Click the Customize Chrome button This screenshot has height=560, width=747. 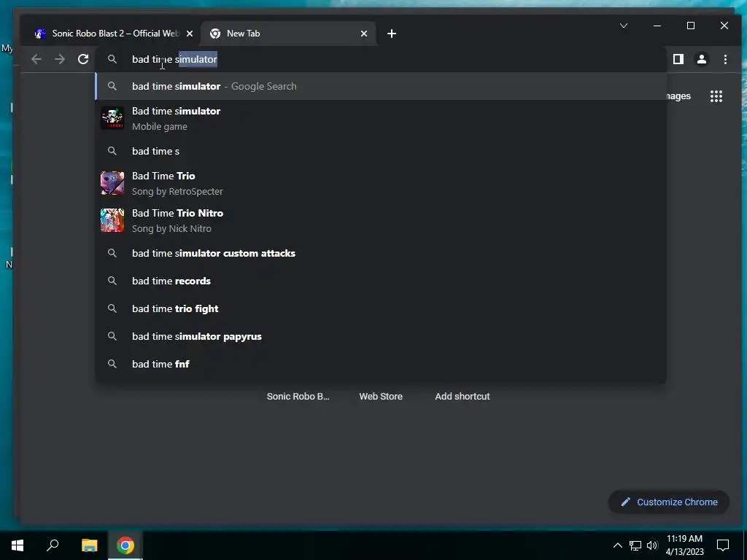pos(669,502)
